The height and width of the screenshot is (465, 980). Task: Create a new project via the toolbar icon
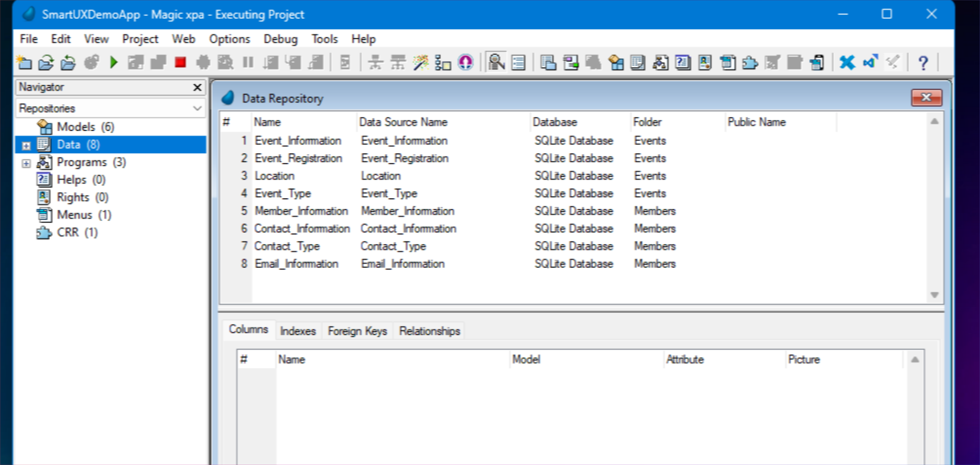(24, 62)
